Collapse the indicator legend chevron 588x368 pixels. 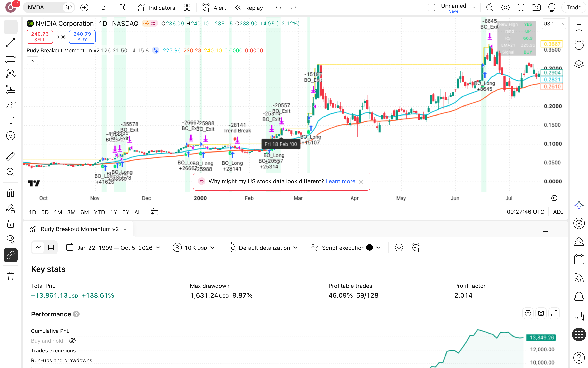[32, 61]
